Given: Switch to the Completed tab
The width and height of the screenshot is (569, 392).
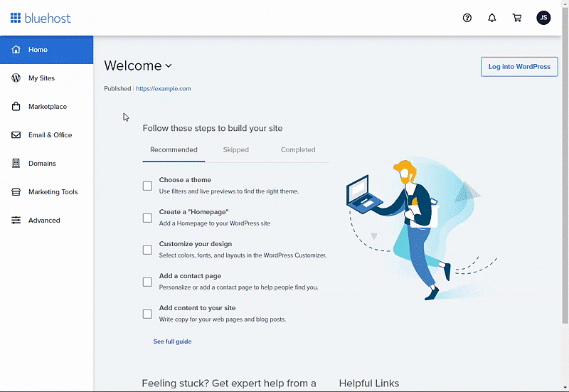Looking at the screenshot, I should click(298, 150).
